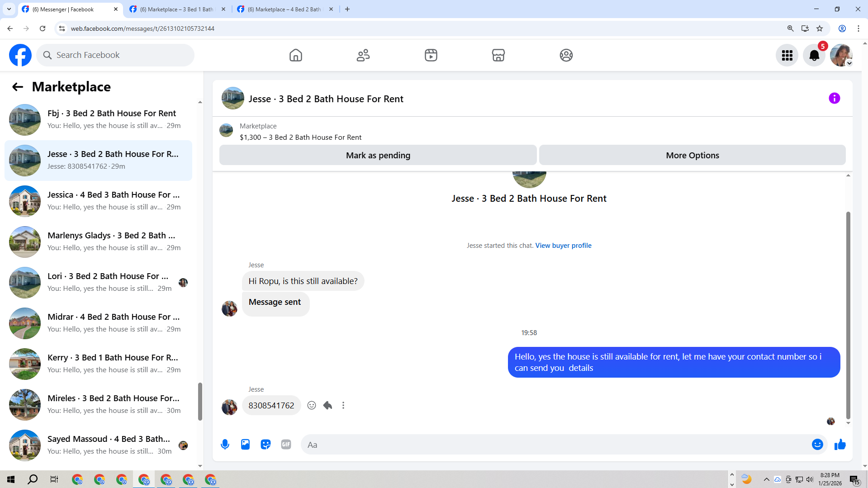
Task: Reply to the 8308541762 message
Action: pos(327,405)
